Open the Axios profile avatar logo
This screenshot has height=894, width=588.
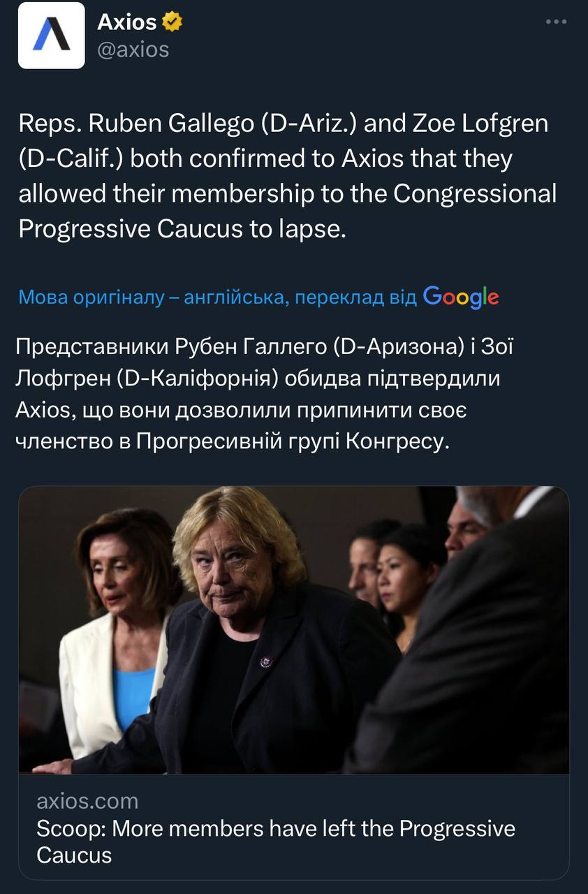[x=51, y=35]
